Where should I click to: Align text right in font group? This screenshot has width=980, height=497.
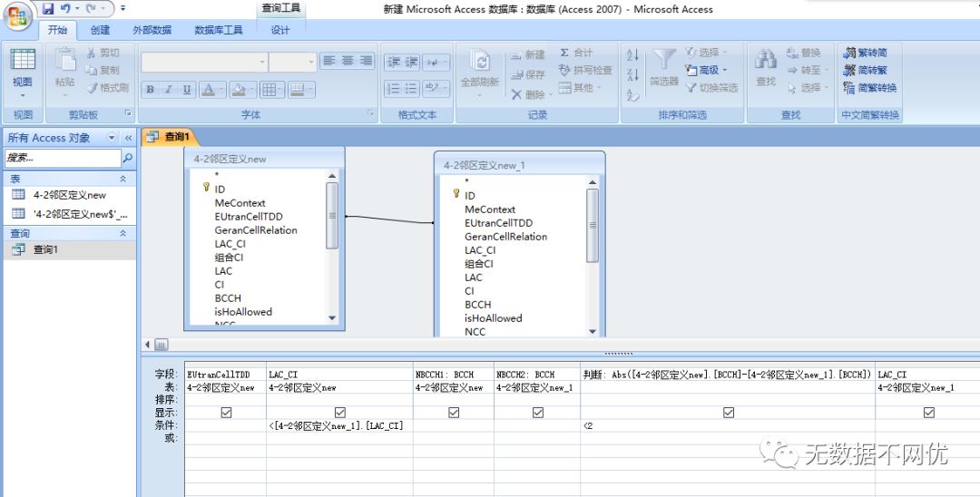coord(367,61)
